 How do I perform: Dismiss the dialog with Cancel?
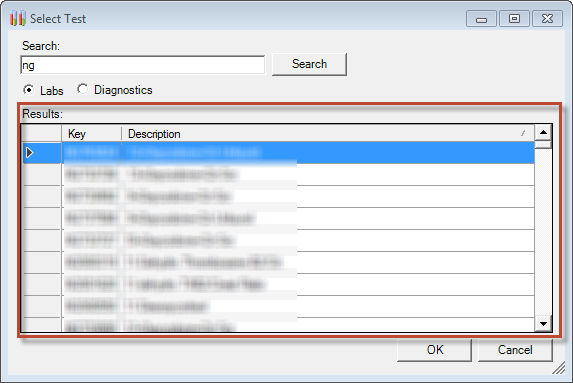[x=515, y=350]
